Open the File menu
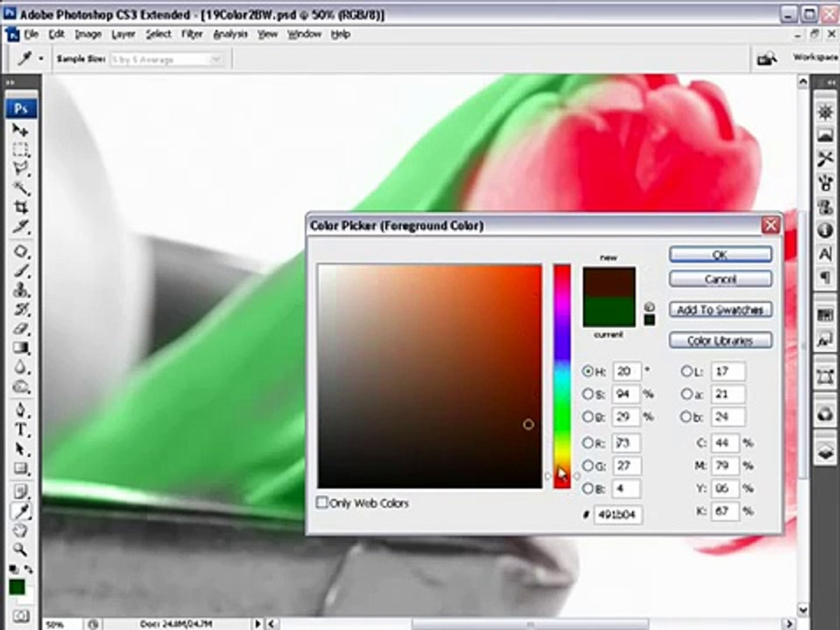The width and height of the screenshot is (840, 630). 30,34
